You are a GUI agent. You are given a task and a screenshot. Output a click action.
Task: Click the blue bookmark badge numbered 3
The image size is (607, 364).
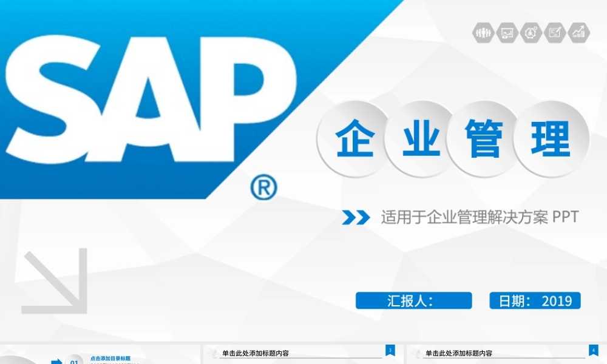390,351
